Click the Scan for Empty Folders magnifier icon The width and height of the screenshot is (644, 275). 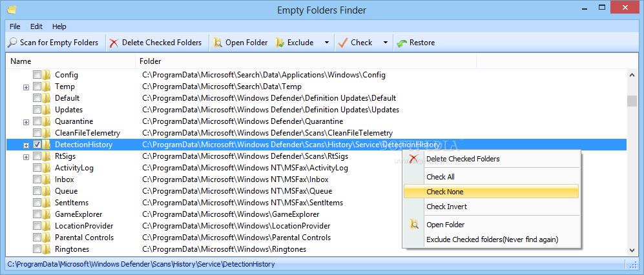click(13, 42)
